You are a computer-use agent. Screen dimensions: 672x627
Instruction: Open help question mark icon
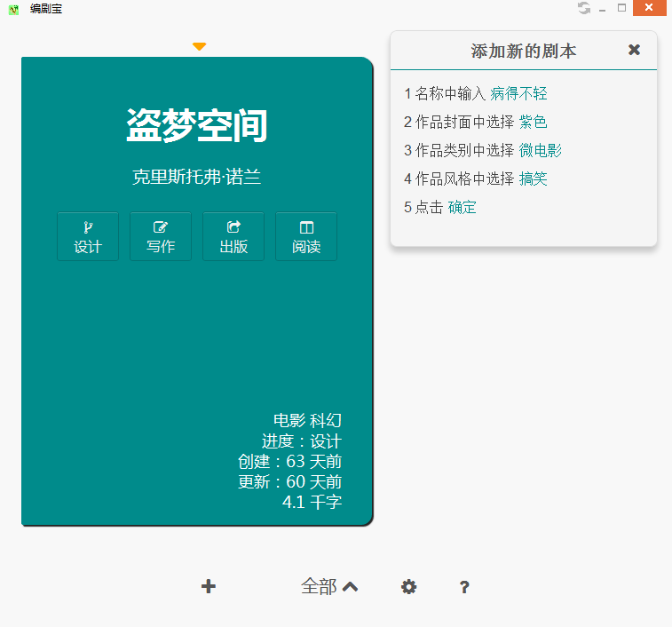[x=464, y=587]
